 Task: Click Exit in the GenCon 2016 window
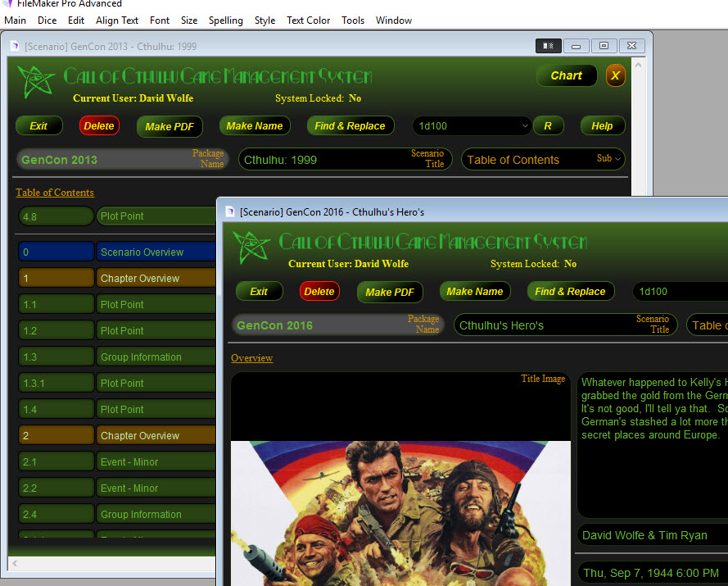(x=259, y=292)
